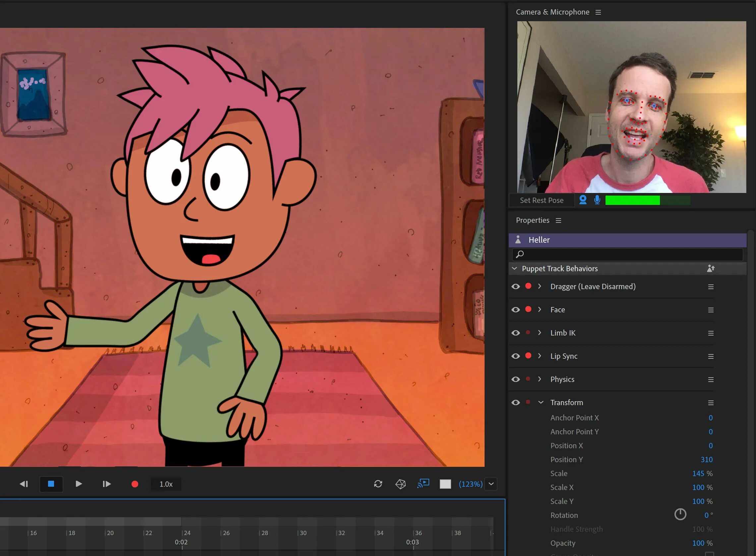
Task: Click the replay/refresh icon in timeline bar
Action: pos(378,483)
